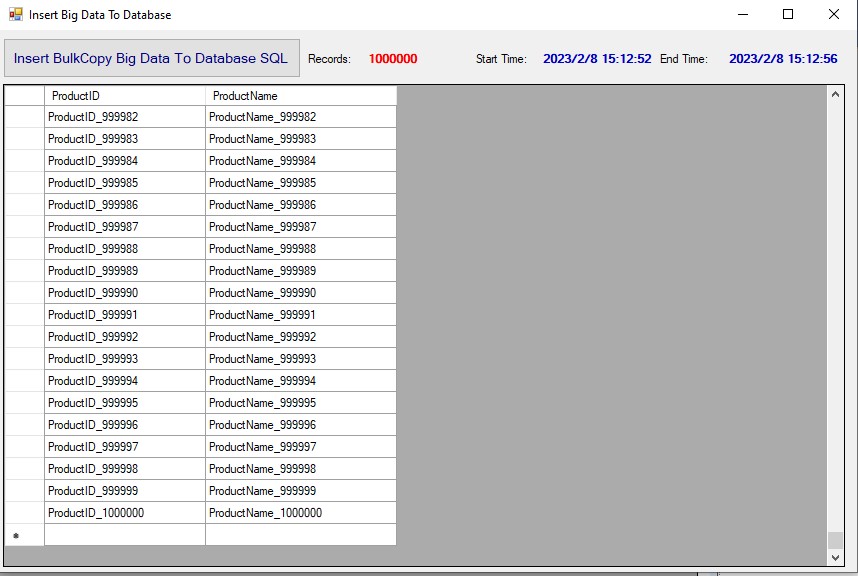The width and height of the screenshot is (858, 576).
Task: Select cell ProductName_999991
Action: point(301,315)
